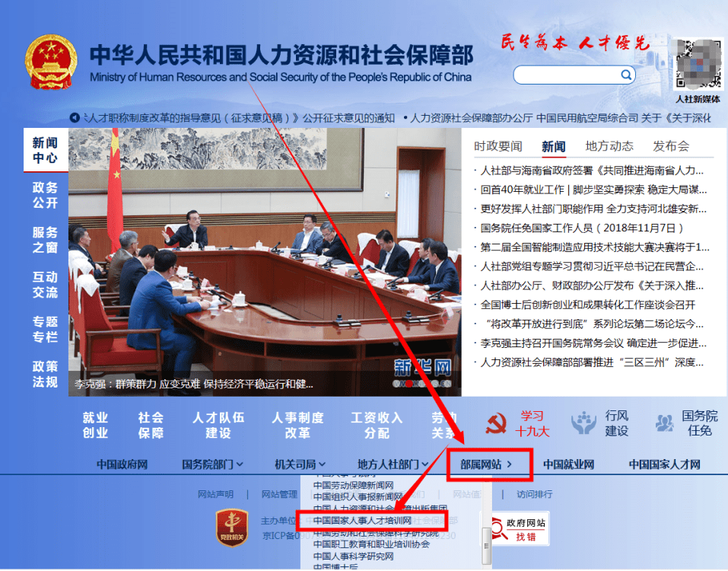This screenshot has height=571, width=728.
Task: Open the 中国国家人事人才培训网 link
Action: click(x=362, y=520)
